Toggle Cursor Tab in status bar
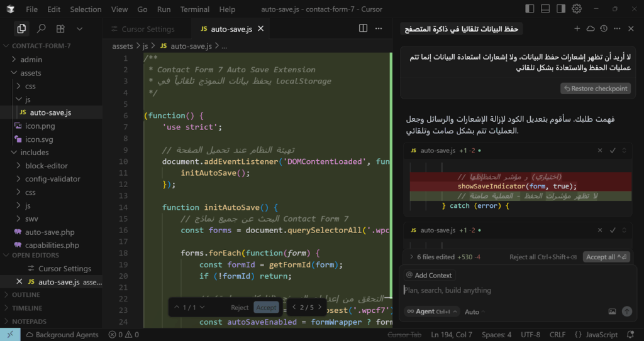 tap(404, 335)
